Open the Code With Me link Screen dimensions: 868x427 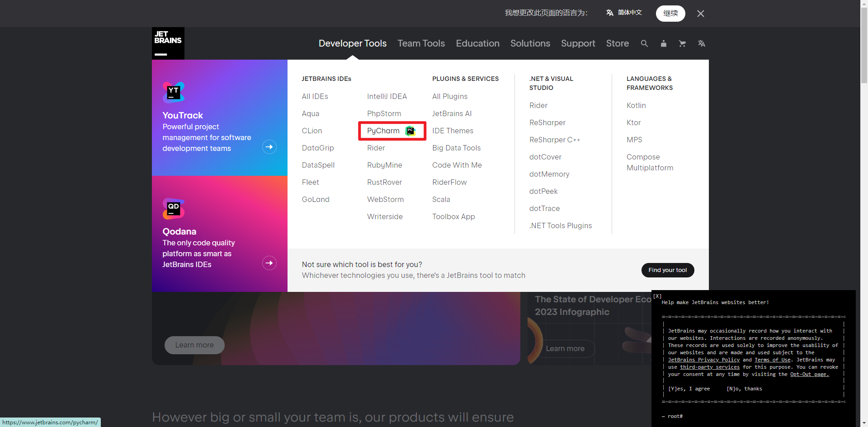(x=457, y=165)
